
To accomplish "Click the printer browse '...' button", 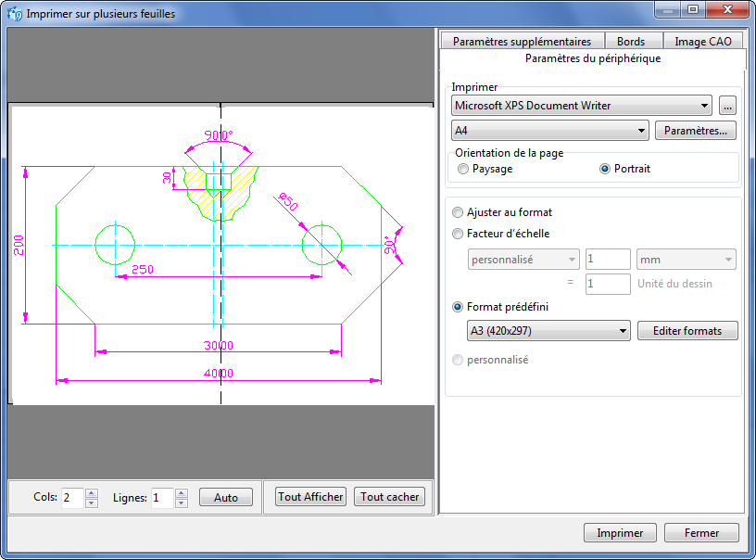I will coord(727,106).
